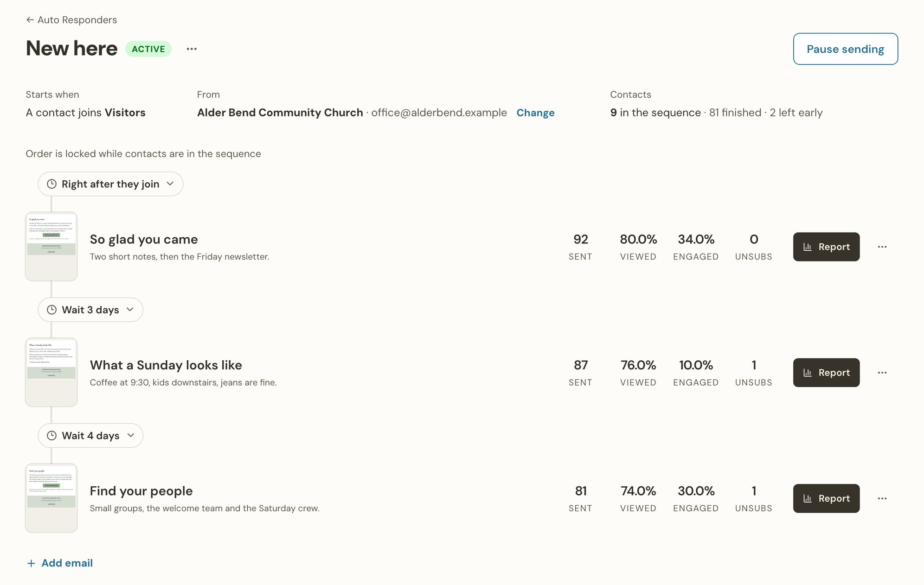Click the 81 SENT stat
This screenshot has height=585, width=924.
(580, 498)
